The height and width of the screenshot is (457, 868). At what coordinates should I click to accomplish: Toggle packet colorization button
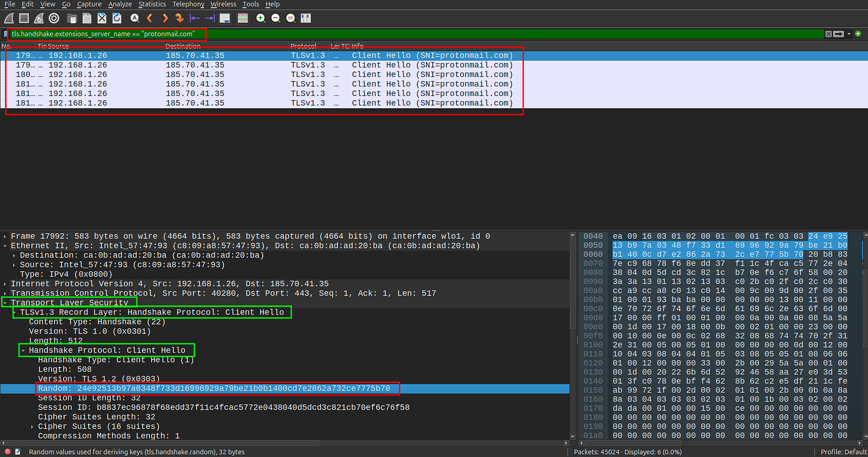[x=243, y=18]
